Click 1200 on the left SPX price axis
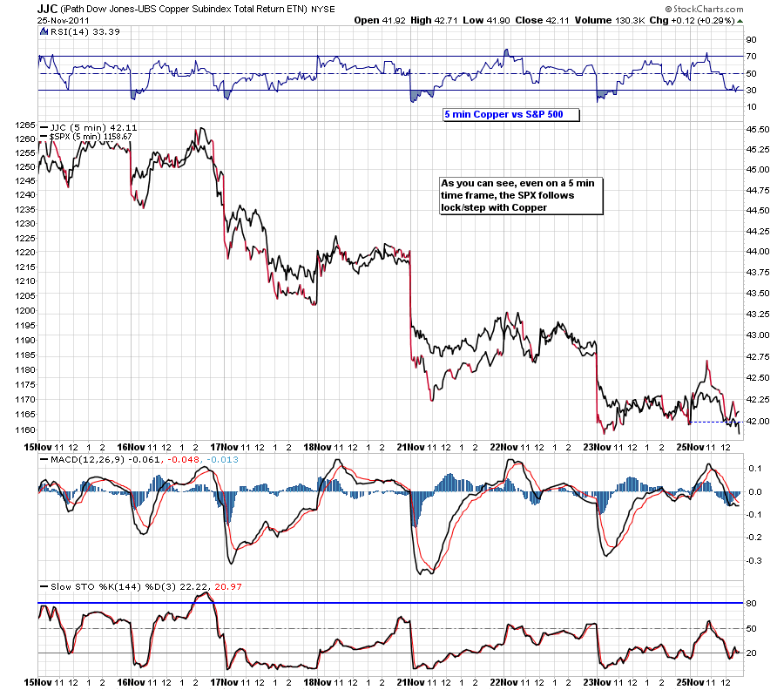 point(25,310)
